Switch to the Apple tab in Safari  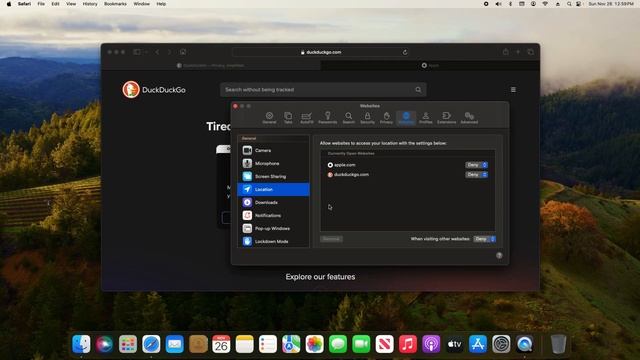tap(430, 65)
